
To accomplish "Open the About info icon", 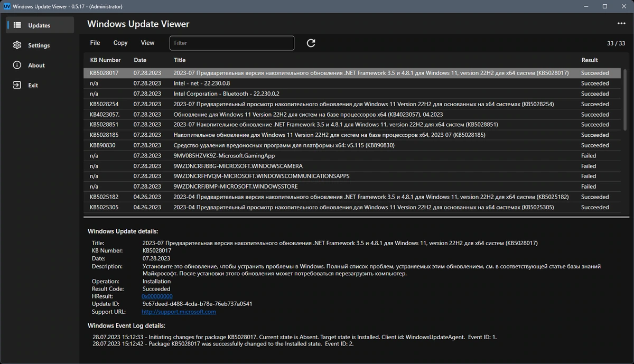I will (17, 65).
